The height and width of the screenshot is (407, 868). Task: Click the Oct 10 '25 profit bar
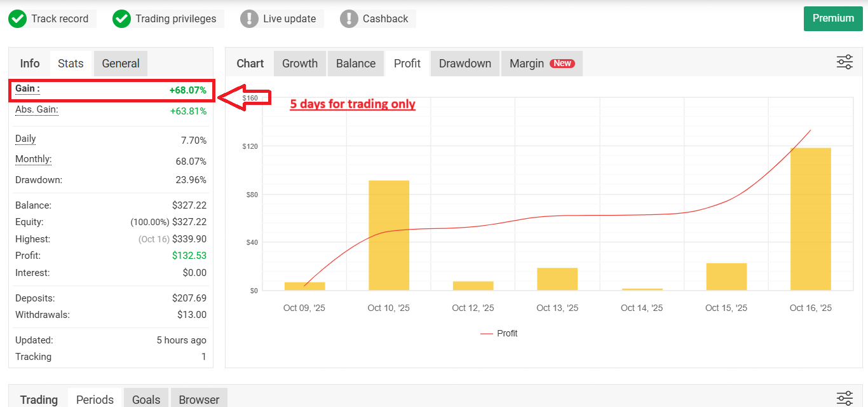coord(389,235)
